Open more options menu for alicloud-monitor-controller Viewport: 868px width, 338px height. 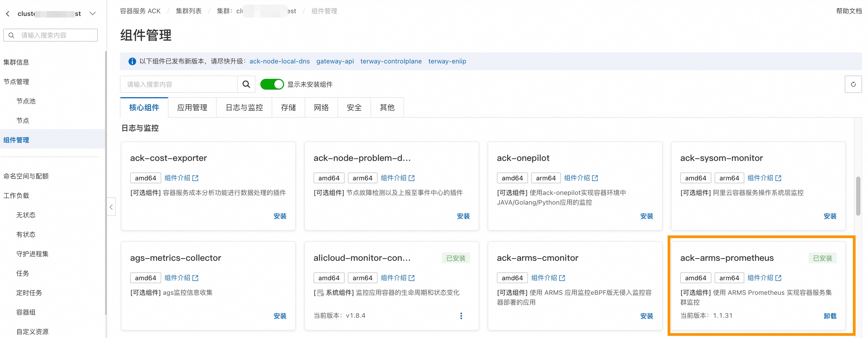461,316
